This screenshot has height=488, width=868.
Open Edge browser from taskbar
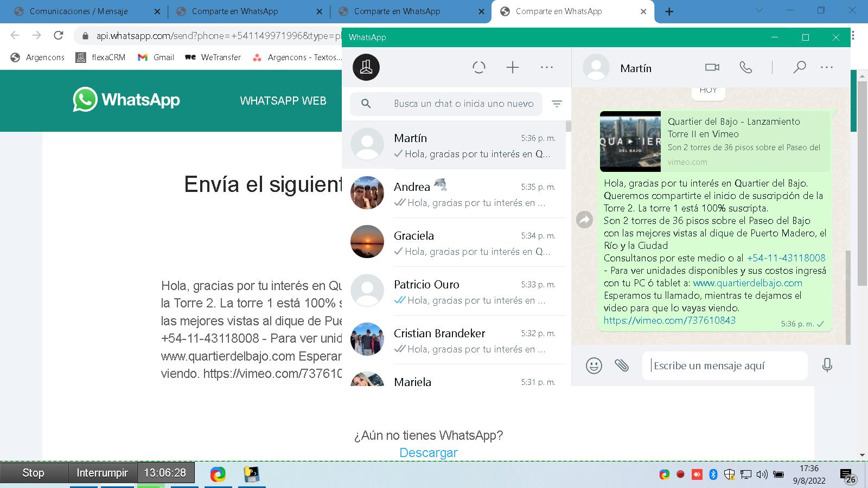point(218,474)
